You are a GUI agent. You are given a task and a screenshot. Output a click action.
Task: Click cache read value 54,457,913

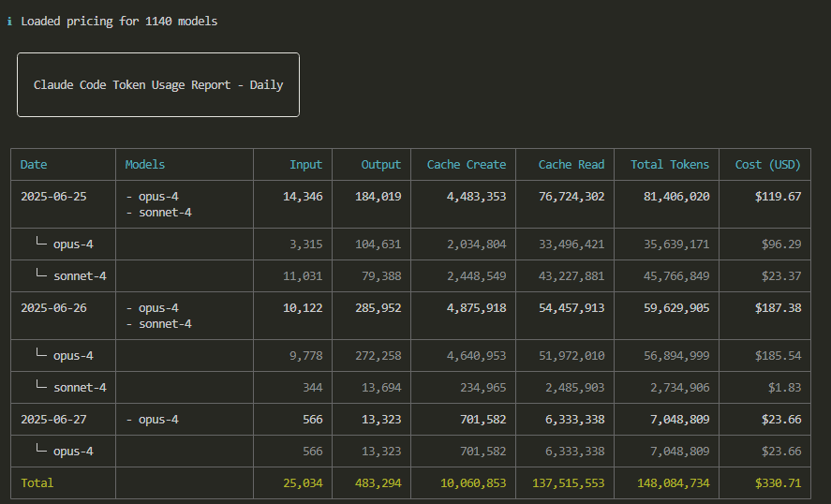[x=571, y=308]
